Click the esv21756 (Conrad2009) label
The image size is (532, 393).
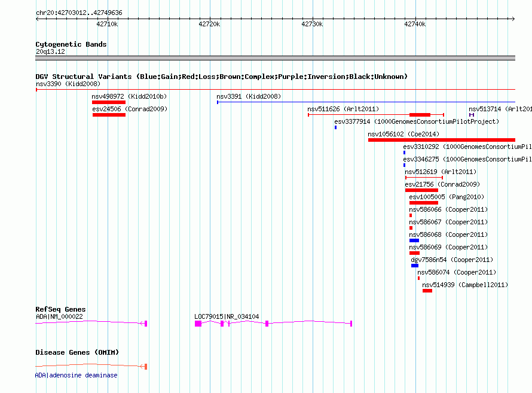click(442, 184)
